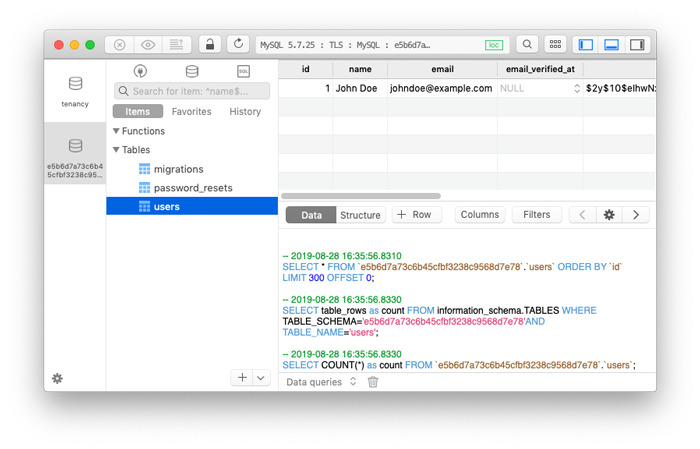Open the dropdown chevron beside plus button

click(x=261, y=378)
